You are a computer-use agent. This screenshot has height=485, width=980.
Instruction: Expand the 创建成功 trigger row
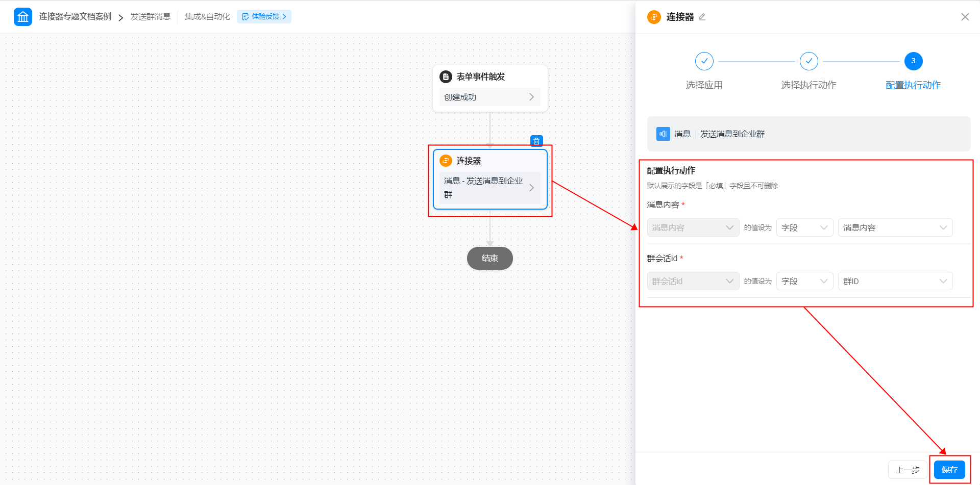pyautogui.click(x=489, y=97)
